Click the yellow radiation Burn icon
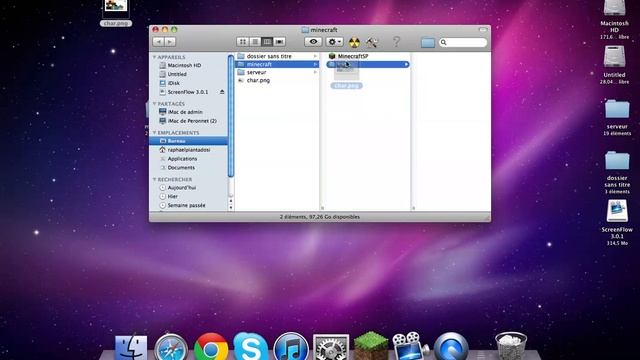The width and height of the screenshot is (640, 360). click(354, 42)
